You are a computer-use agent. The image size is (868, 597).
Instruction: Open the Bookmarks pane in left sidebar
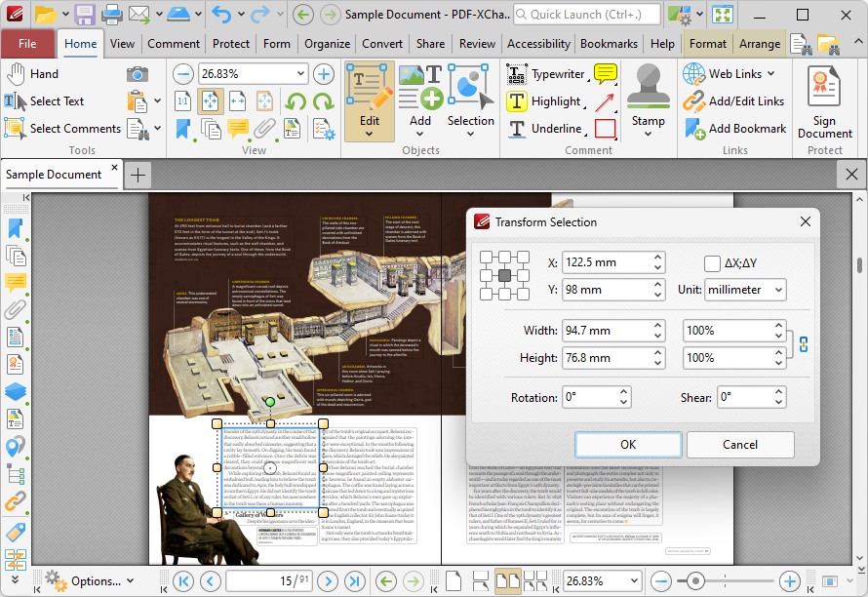15,228
